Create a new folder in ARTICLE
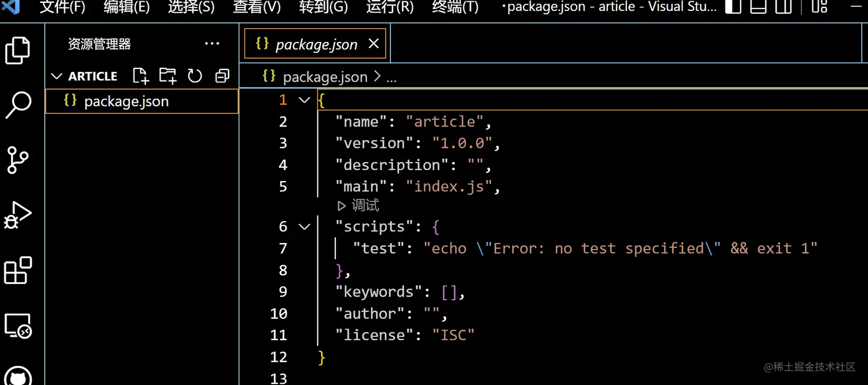868x385 pixels. pos(168,76)
